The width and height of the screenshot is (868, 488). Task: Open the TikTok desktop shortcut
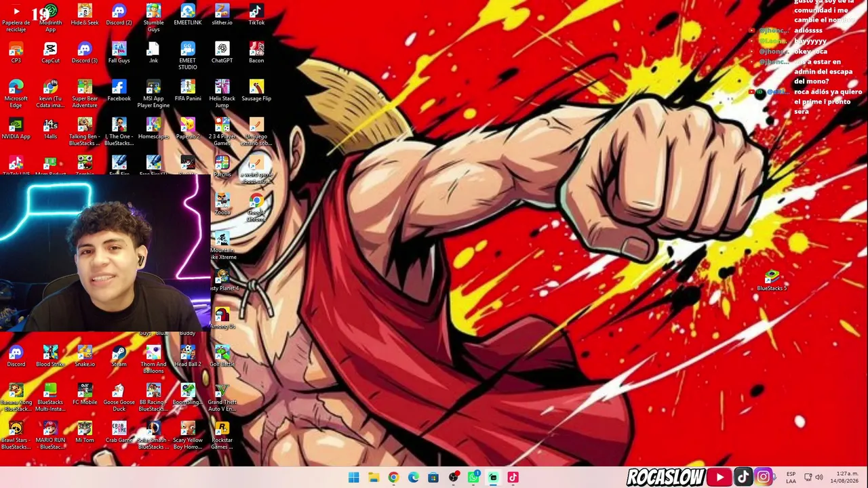pos(256,15)
